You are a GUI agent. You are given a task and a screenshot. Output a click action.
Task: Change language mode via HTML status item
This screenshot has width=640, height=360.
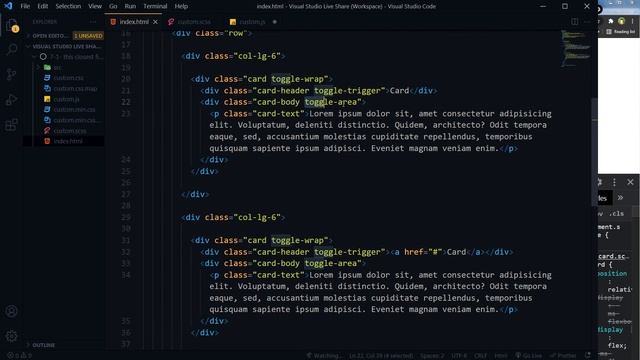pyautogui.click(x=501, y=356)
